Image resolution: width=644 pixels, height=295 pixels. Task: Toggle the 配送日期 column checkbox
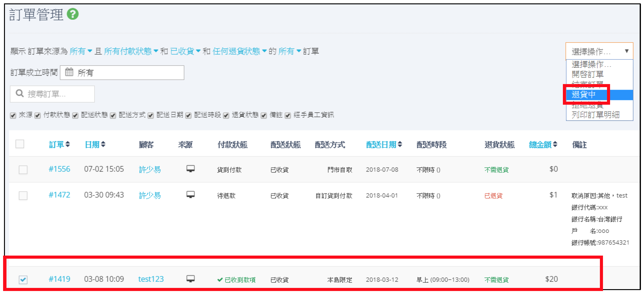click(x=151, y=115)
